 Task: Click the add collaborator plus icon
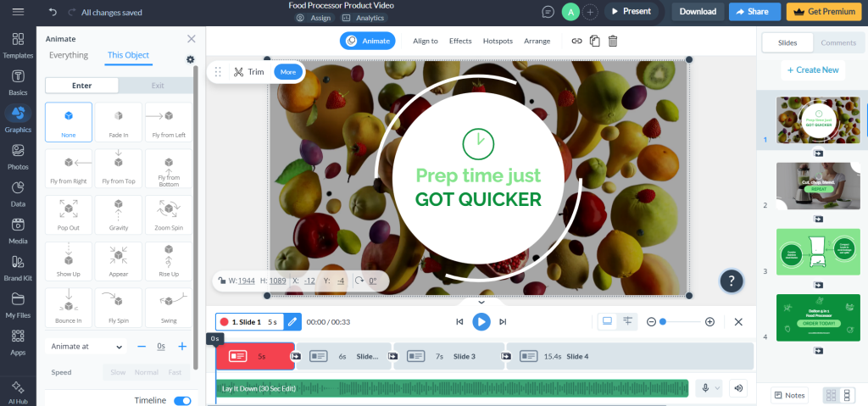[590, 12]
